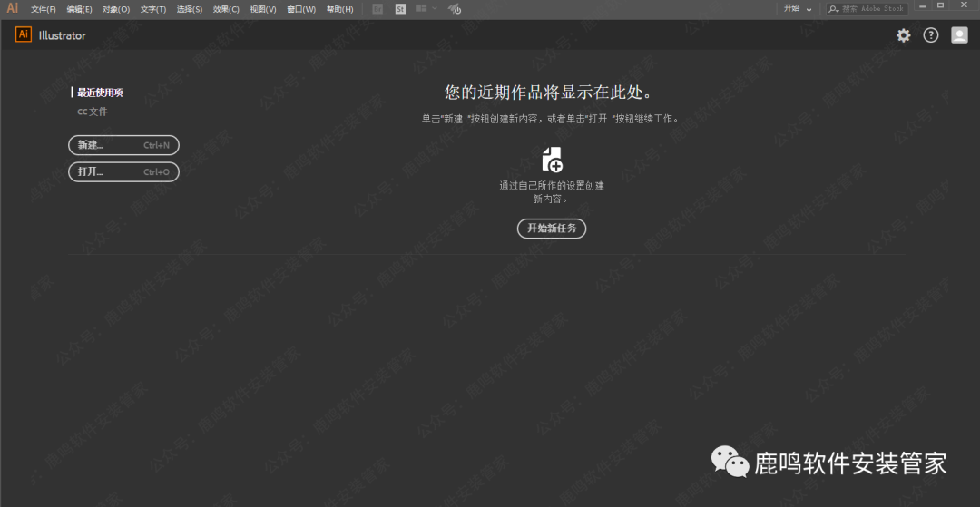This screenshot has width=980, height=507.
Task: Select the CC 文件 tab
Action: 93,112
